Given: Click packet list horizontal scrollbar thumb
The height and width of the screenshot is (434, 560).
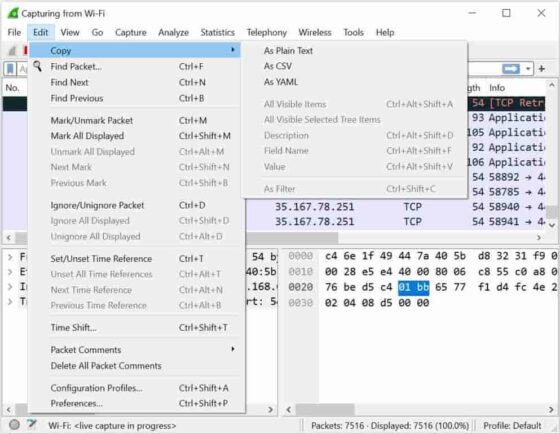Looking at the screenshot, I should click(291, 237).
